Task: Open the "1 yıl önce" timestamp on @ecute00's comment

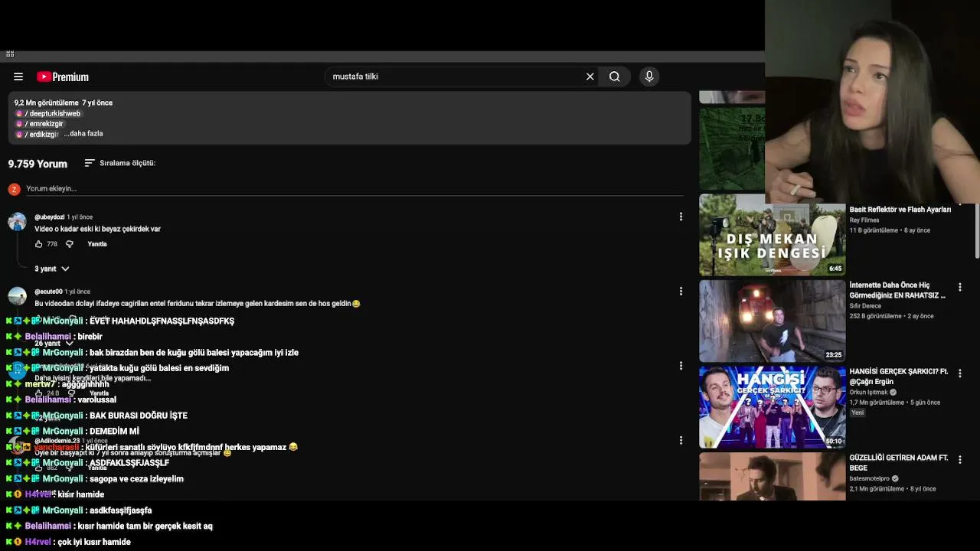Action: (77, 292)
